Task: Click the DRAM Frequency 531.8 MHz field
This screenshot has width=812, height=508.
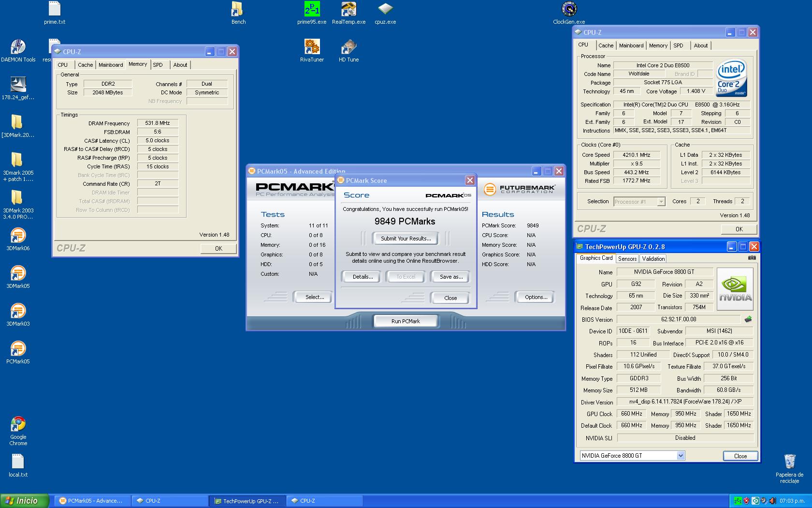Action: coord(158,123)
